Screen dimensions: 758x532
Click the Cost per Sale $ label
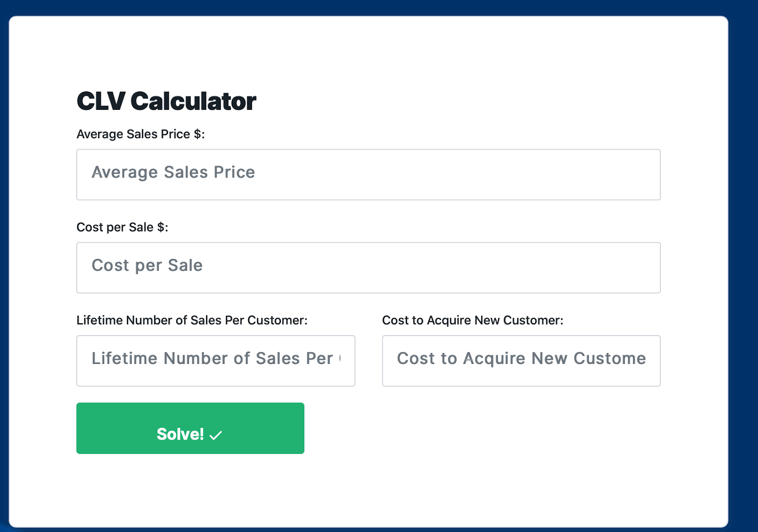pos(123,227)
